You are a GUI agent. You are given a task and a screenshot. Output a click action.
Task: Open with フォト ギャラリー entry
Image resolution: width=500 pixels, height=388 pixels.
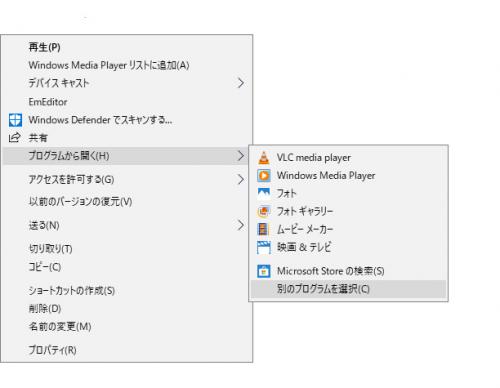coord(348,211)
